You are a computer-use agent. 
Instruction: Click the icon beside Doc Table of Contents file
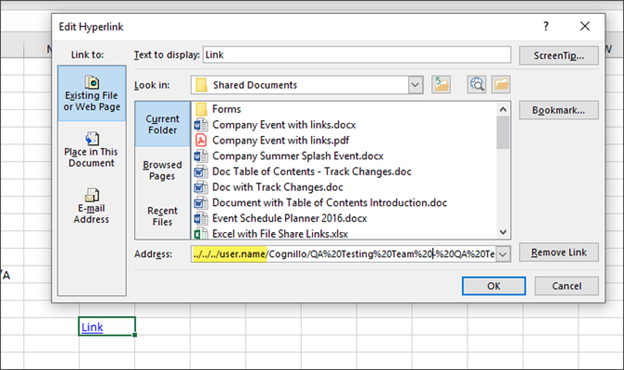coord(201,171)
